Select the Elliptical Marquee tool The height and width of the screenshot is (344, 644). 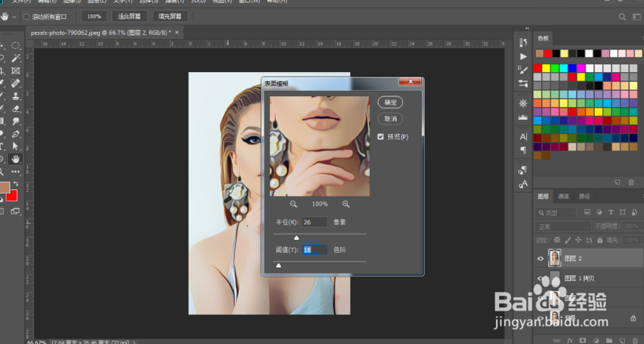click(15, 45)
